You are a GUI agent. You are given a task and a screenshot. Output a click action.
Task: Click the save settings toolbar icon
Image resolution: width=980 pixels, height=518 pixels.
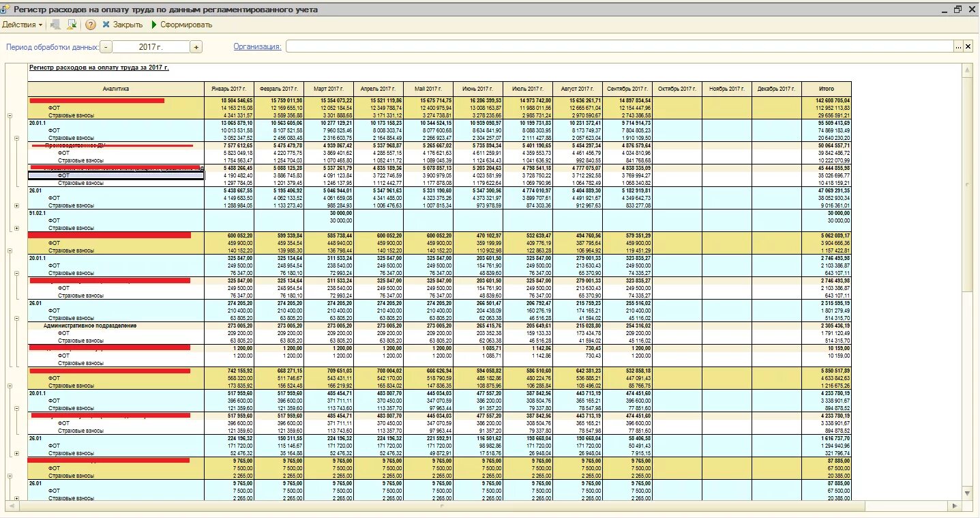(x=71, y=25)
